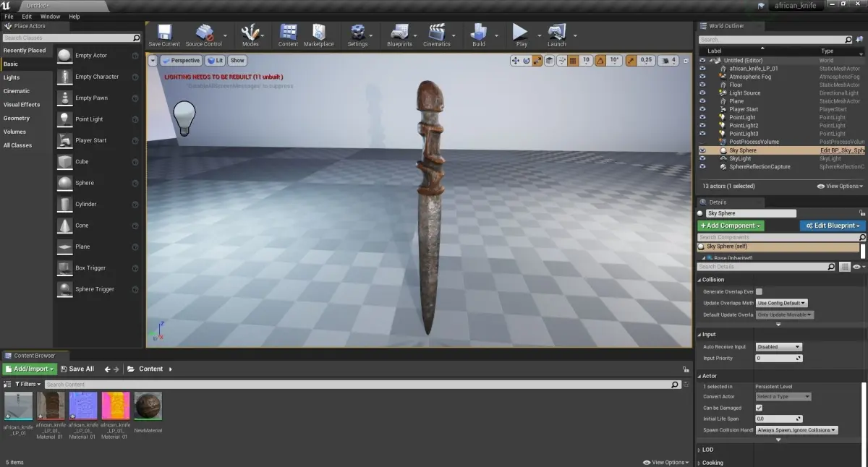Click the Edit Blueprint button
The height and width of the screenshot is (467, 868).
[x=833, y=226]
